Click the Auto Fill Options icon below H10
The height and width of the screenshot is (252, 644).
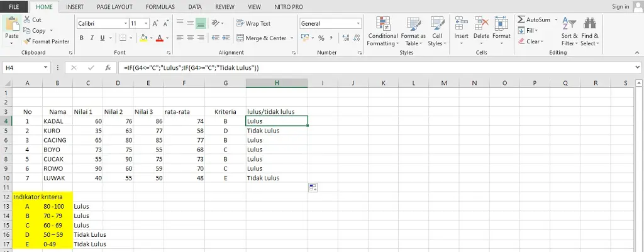point(313,187)
